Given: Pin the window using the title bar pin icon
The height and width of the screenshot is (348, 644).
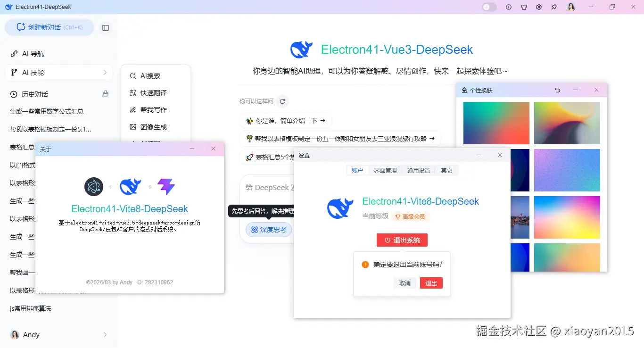Looking at the screenshot, I should click(554, 7).
